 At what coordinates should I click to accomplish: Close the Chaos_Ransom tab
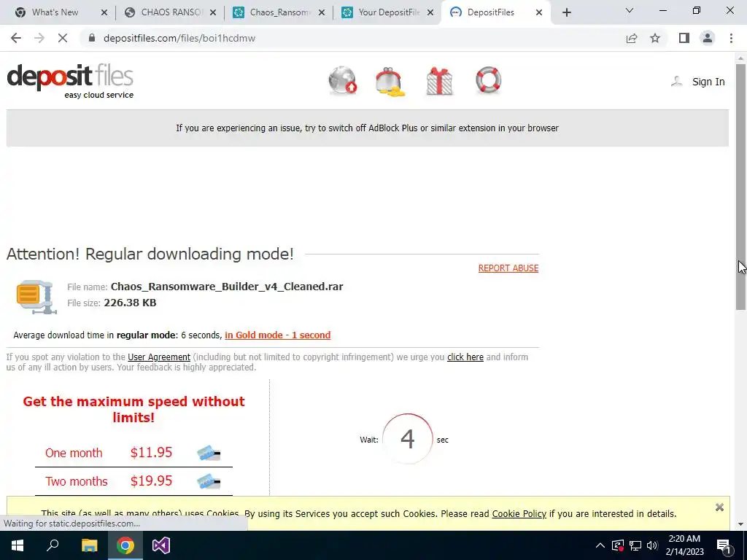[322, 13]
